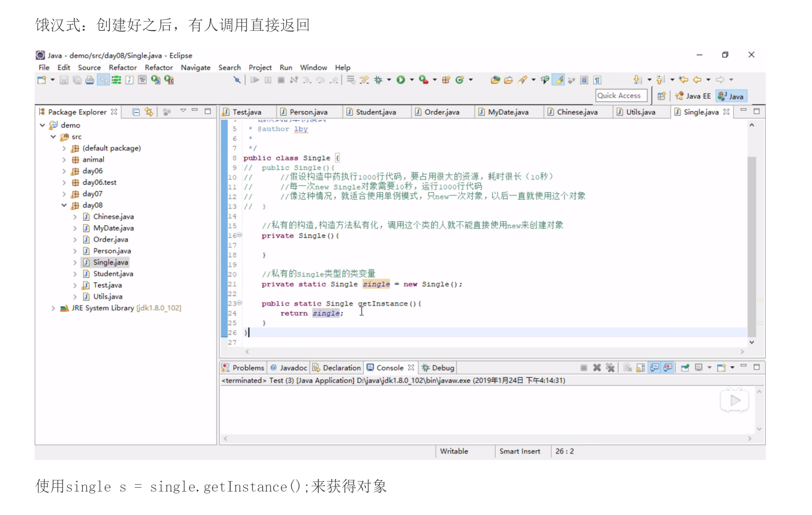Click the New Java Class icon
The height and width of the screenshot is (515, 812).
tap(459, 80)
